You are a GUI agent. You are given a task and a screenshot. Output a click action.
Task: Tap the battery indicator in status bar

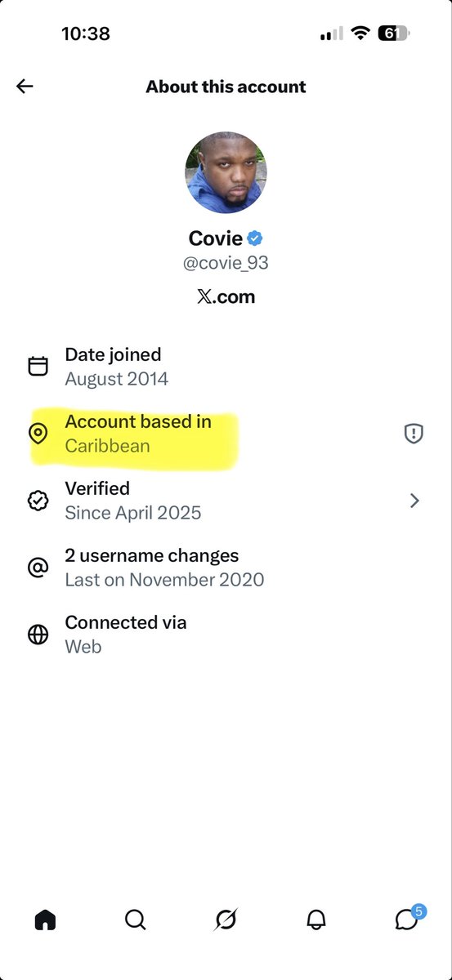(x=394, y=33)
